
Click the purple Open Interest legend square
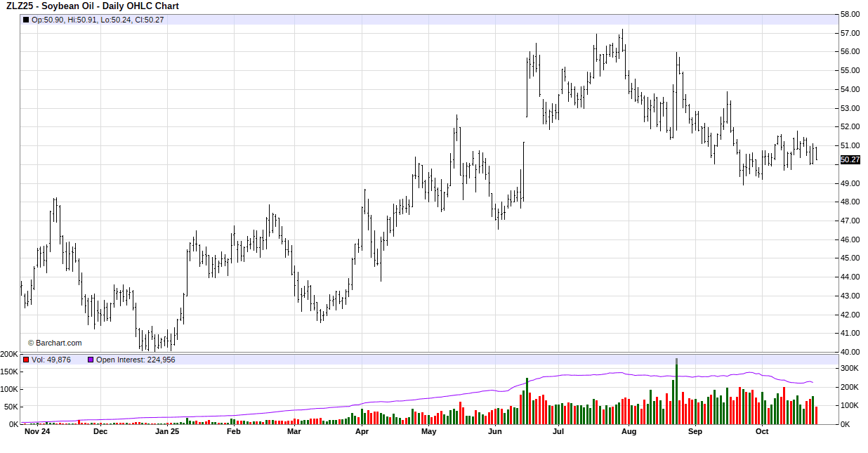pyautogui.click(x=90, y=360)
